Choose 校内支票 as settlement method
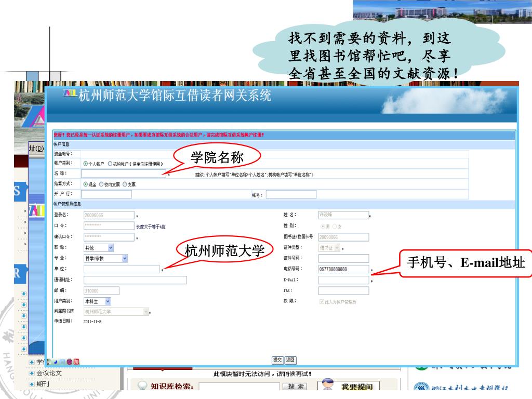This screenshot has height=399, width=532. (101, 184)
